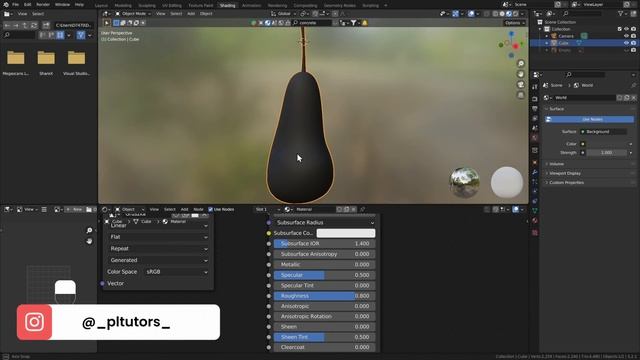Screen dimensions: 640x360
Task: Toggle viewport gizmos button
Action: [x=456, y=13]
